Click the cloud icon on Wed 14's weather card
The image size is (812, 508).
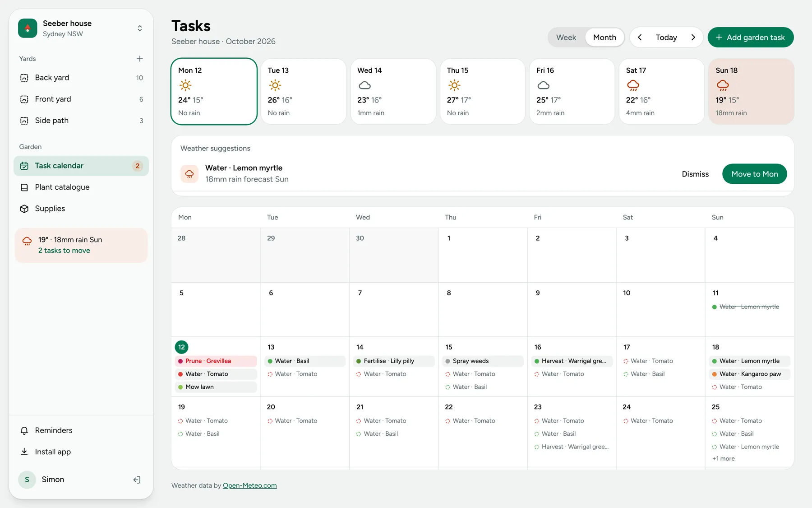[364, 85]
